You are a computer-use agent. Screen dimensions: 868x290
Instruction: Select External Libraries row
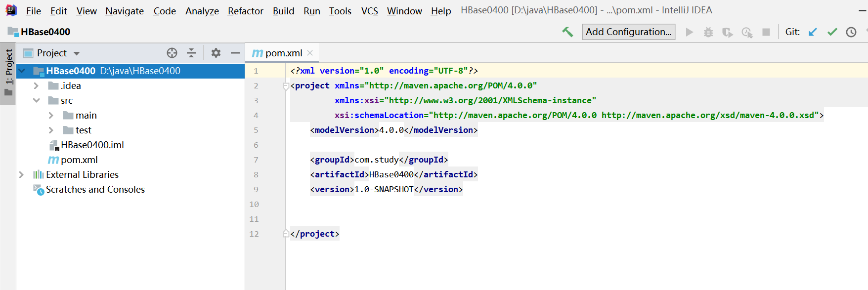[x=130, y=175]
